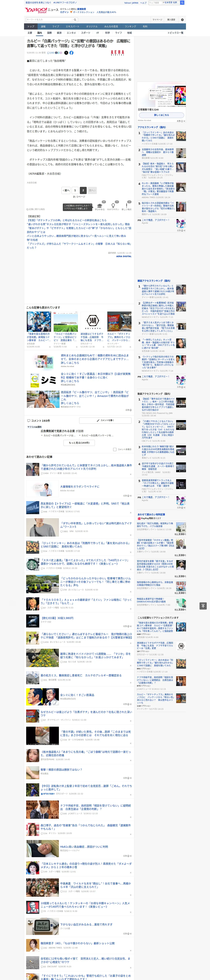Go to page 1 of the article
Viewport: 210px width, 980px height.
[75, 190]
